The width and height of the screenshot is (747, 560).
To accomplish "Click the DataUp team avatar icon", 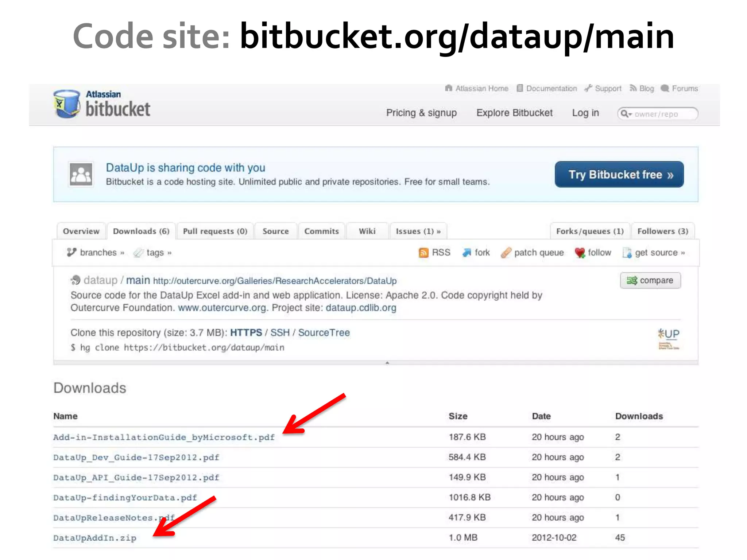I will click(x=81, y=174).
